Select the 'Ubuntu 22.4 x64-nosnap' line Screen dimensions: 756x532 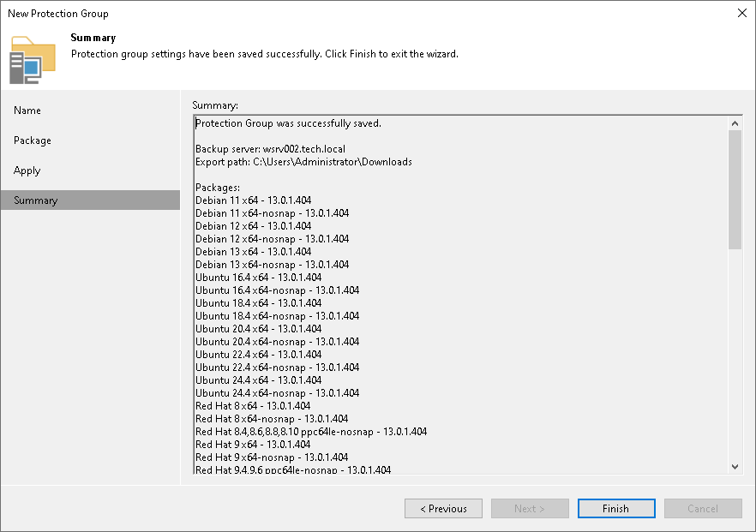point(277,368)
